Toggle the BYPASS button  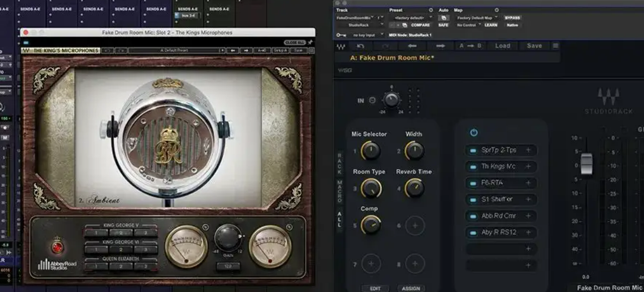click(512, 18)
